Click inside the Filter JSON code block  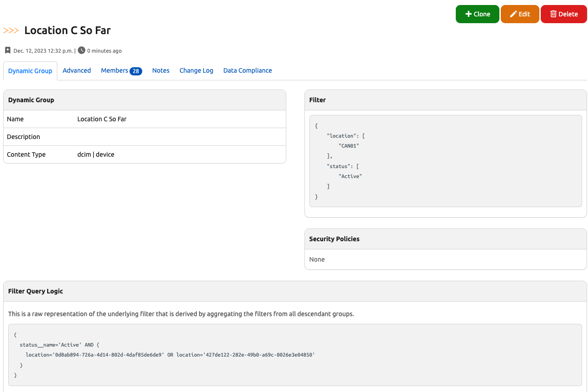(443, 161)
